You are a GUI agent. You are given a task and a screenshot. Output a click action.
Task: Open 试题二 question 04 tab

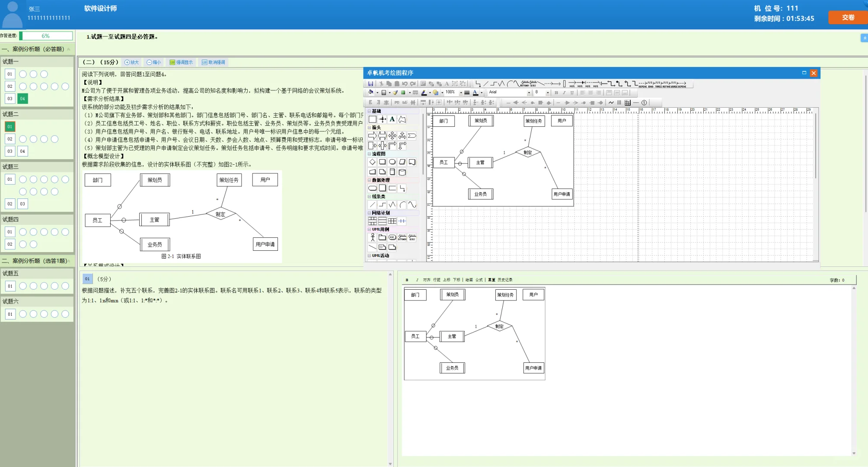pos(22,151)
